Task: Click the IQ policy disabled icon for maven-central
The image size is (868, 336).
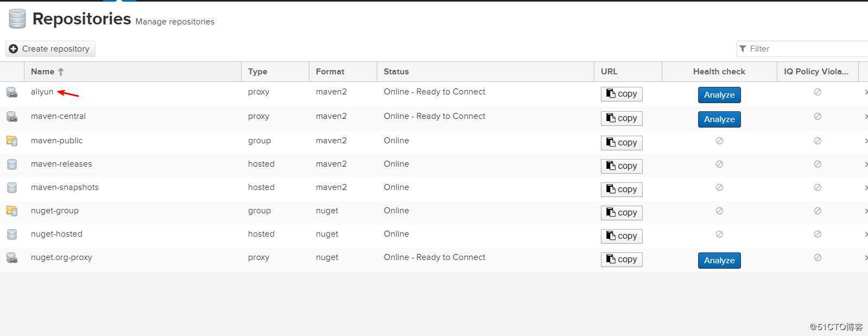Action: click(818, 116)
